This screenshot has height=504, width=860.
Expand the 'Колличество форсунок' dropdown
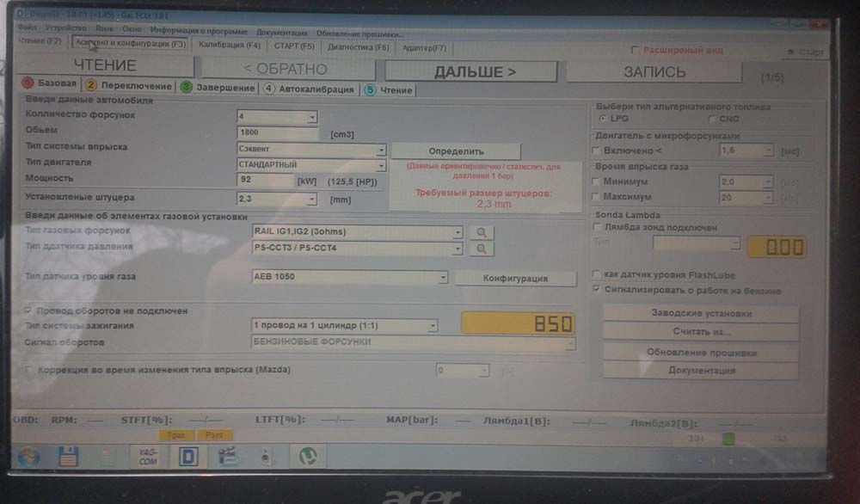pyautogui.click(x=311, y=116)
